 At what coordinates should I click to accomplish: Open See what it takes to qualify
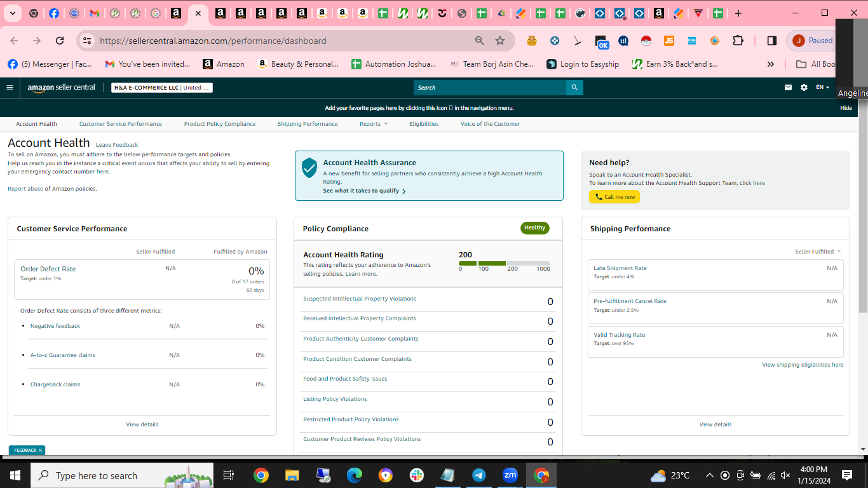click(x=364, y=191)
